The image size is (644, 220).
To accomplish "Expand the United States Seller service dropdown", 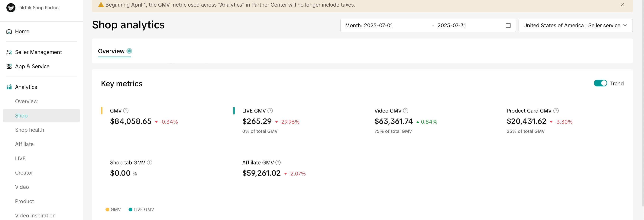I will (575, 25).
